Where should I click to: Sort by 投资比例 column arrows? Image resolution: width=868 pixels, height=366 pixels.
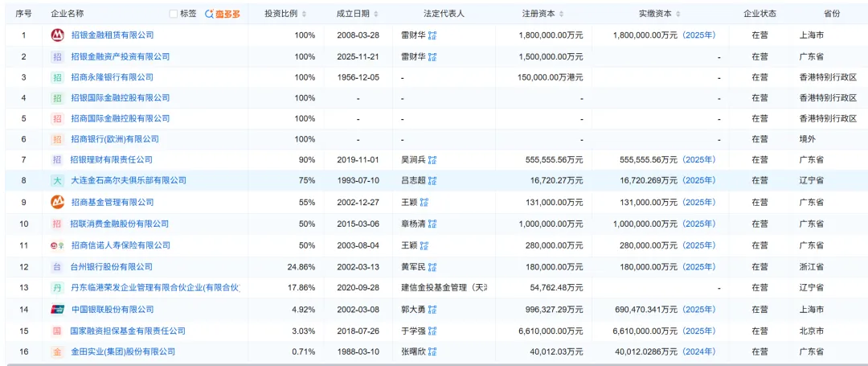304,14
